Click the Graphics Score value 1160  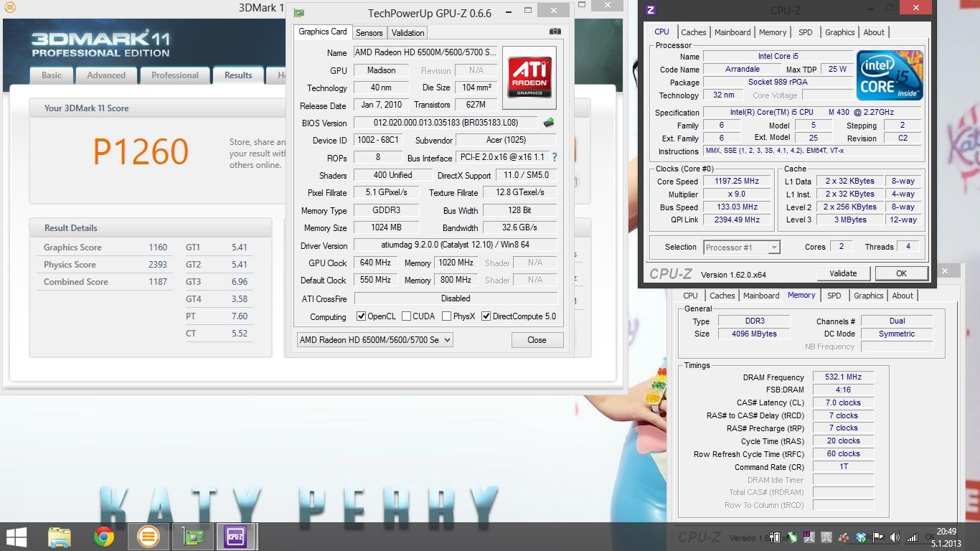click(158, 248)
